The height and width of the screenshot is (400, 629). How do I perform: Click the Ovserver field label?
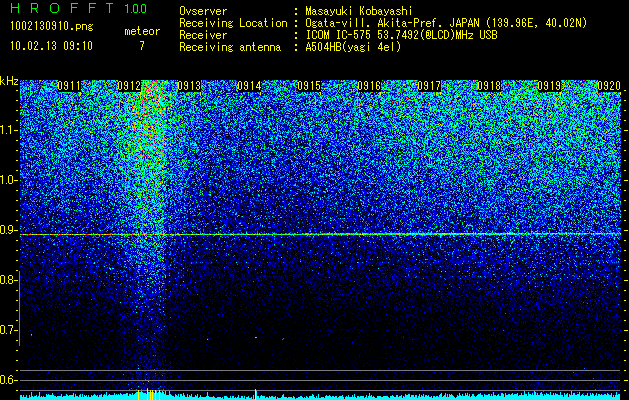pos(203,11)
